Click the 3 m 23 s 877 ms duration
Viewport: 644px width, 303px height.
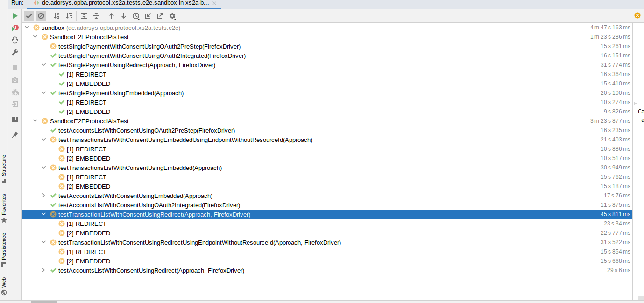(610, 121)
